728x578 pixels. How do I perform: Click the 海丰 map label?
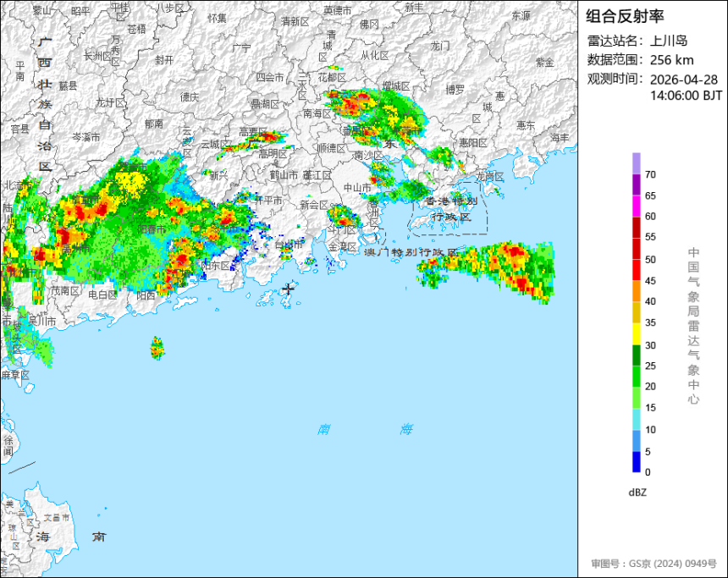point(560,137)
